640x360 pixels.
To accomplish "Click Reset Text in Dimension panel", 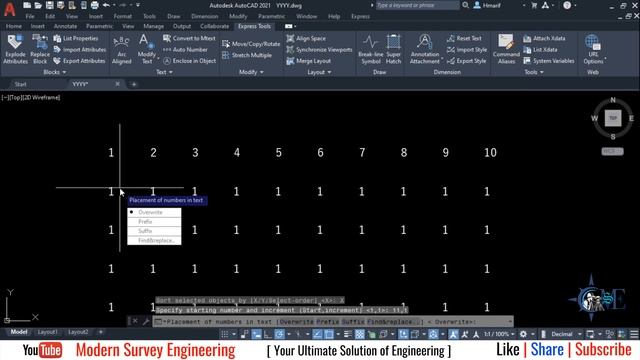I will click(464, 38).
